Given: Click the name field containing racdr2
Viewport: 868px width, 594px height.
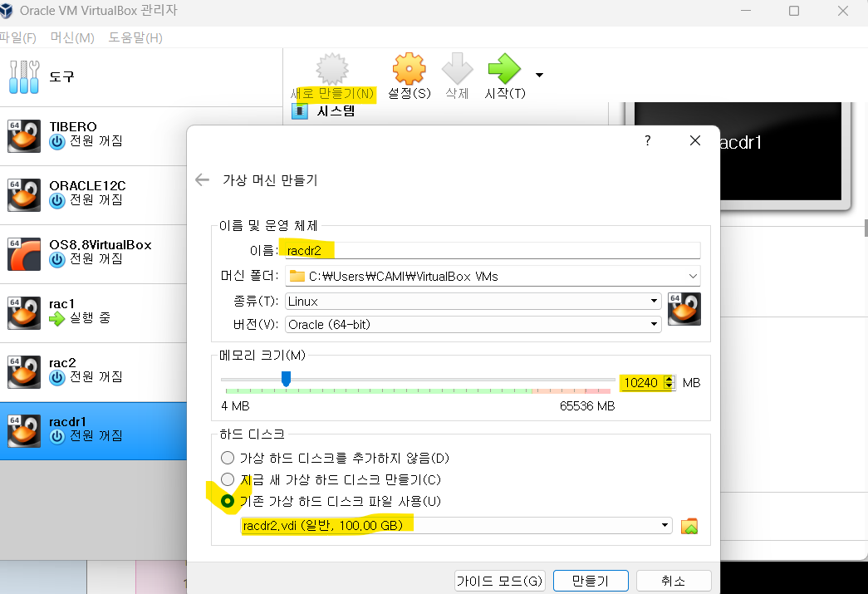Looking at the screenshot, I should [493, 251].
